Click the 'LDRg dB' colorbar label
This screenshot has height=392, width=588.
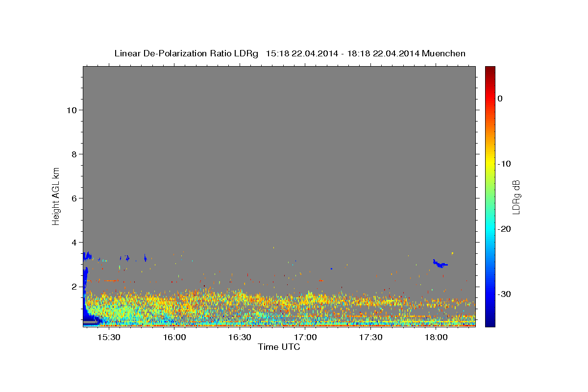[x=515, y=197]
